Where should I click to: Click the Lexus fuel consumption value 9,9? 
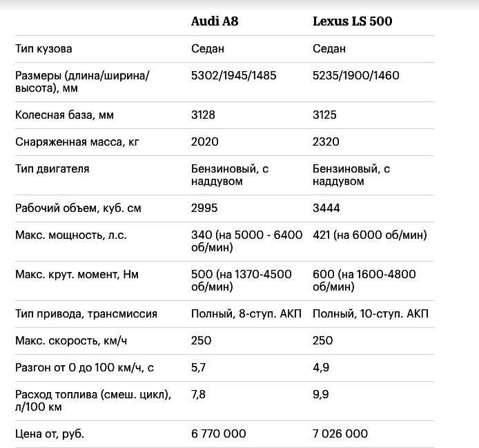pos(320,394)
